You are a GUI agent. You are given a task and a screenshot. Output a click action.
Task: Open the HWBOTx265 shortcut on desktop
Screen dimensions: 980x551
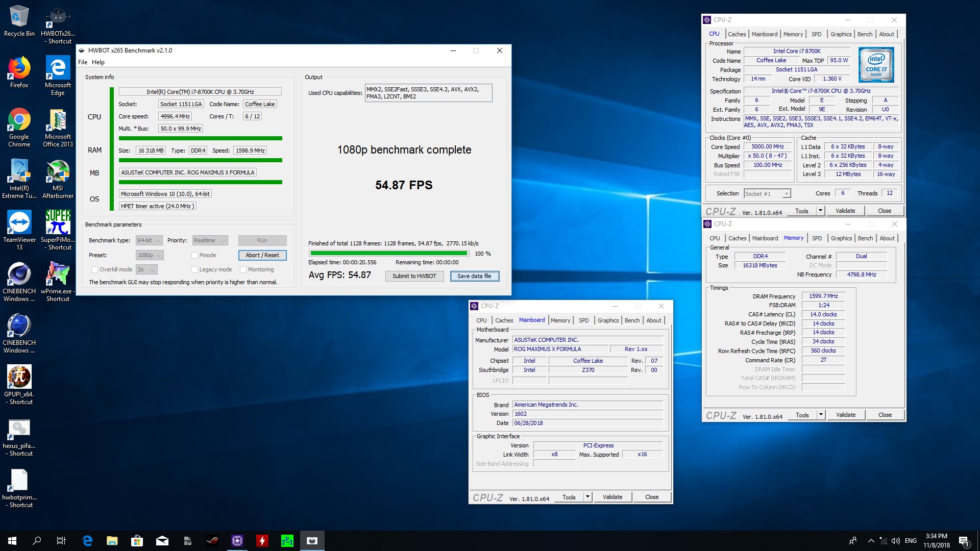point(58,24)
